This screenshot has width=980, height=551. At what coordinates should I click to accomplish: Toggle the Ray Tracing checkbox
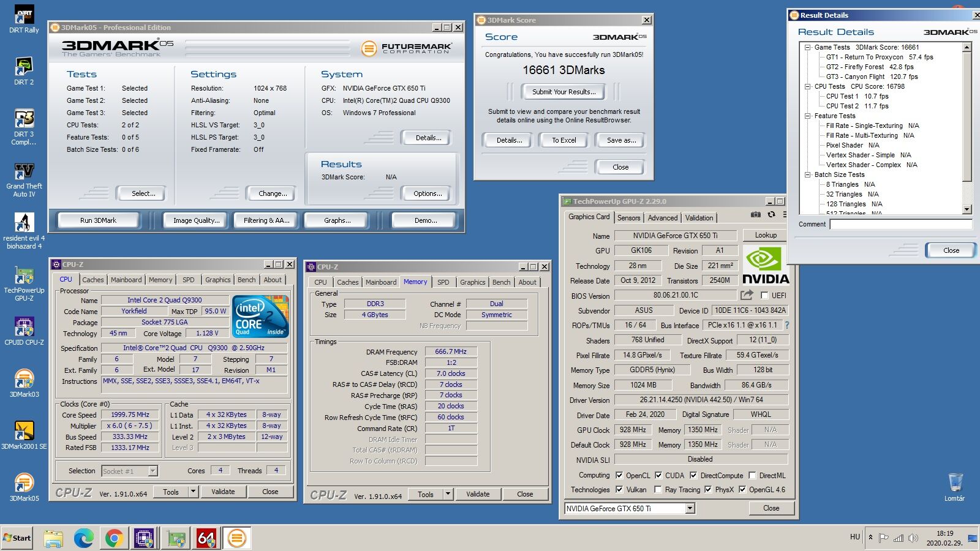tap(658, 489)
